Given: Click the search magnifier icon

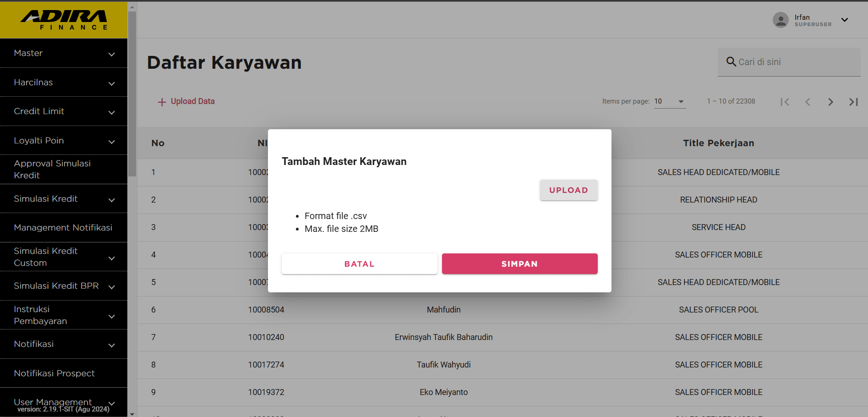Looking at the screenshot, I should 731,61.
